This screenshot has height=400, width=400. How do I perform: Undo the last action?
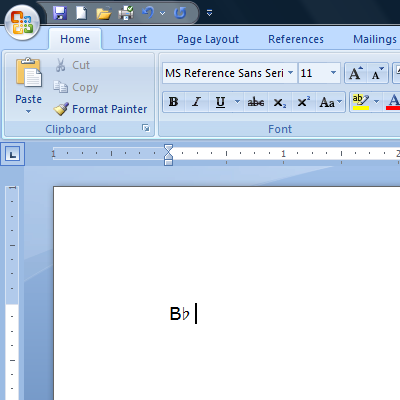pyautogui.click(x=148, y=13)
